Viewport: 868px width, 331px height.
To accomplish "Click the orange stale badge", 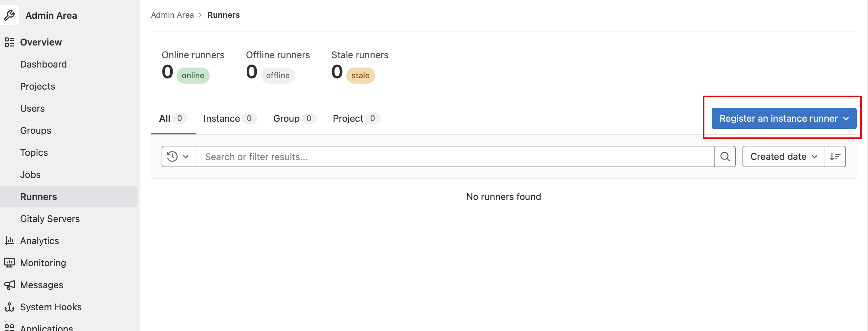I will point(360,75).
